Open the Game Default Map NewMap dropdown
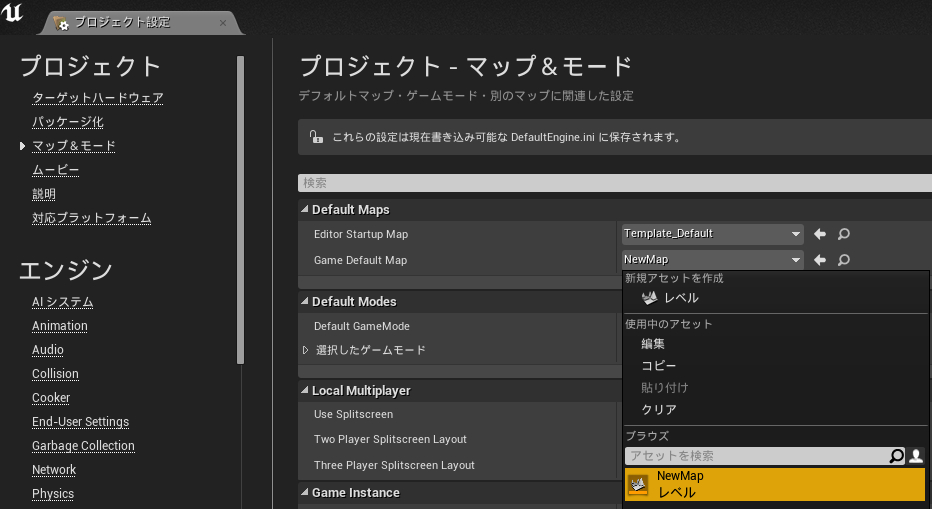 (713, 260)
